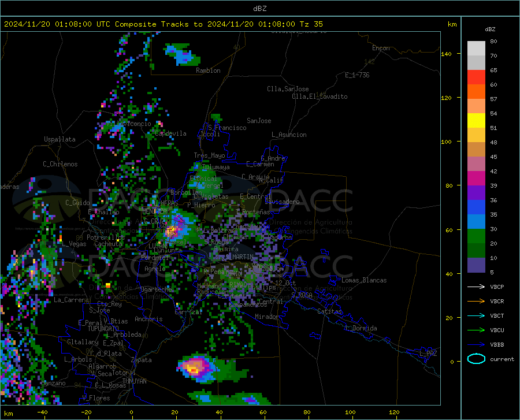
Task: Select the slate purple 10 dBZ swatch
Action: coord(476,265)
